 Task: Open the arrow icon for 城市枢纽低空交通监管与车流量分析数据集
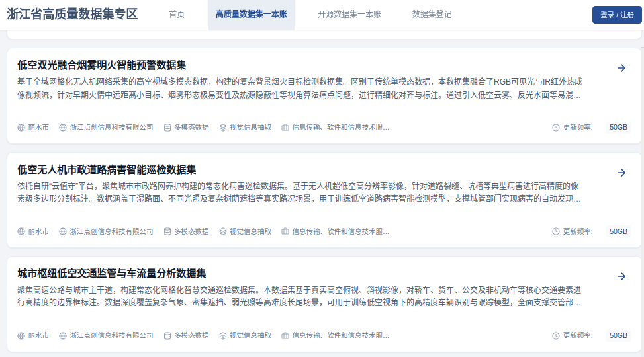(x=621, y=276)
